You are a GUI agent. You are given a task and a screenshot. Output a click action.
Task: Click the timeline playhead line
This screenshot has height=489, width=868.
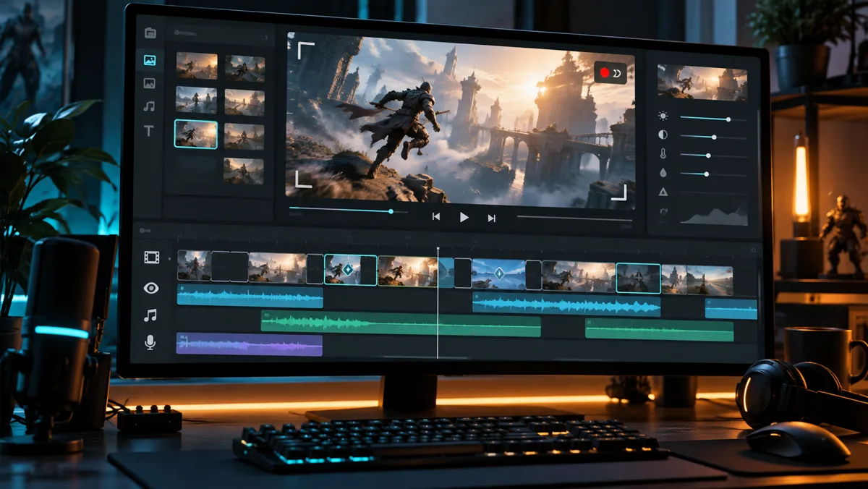[438, 304]
